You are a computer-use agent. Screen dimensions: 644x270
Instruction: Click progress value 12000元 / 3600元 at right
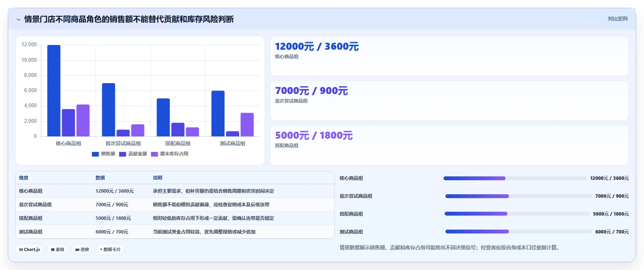click(609, 178)
